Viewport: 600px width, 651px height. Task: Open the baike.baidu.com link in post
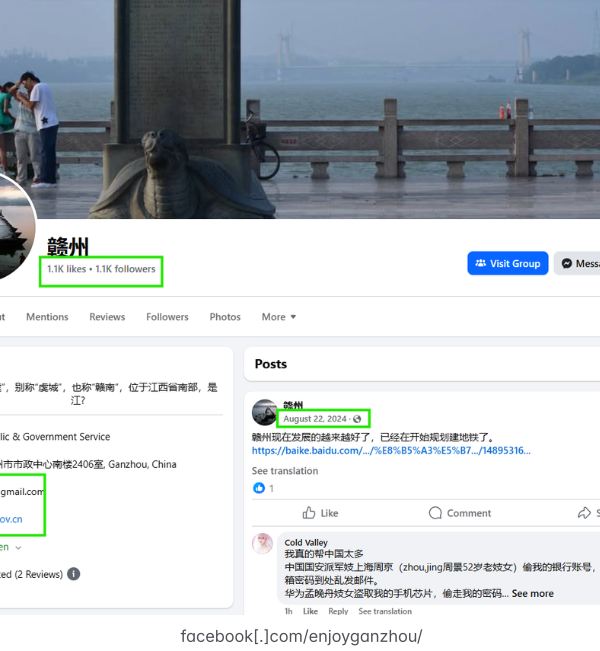[x=391, y=451]
